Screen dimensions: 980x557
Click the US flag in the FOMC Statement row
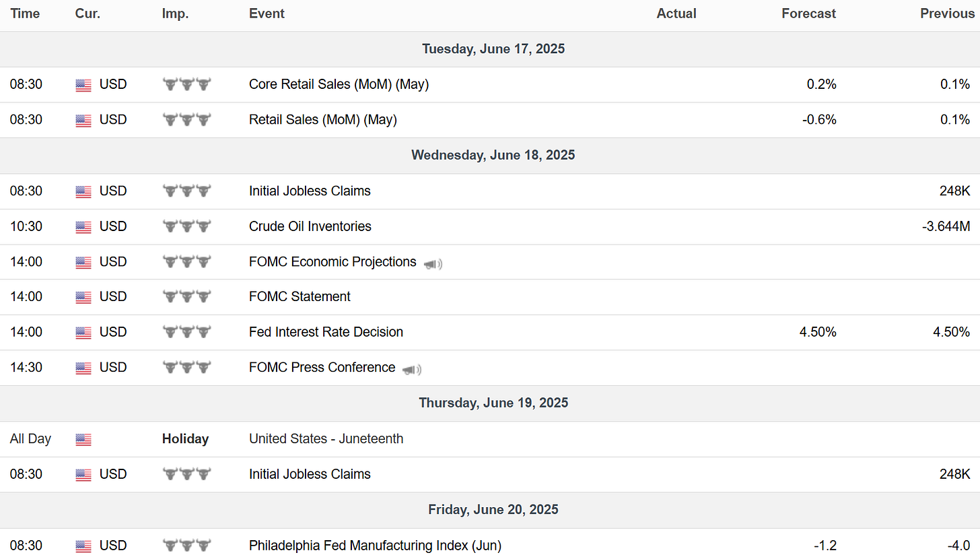(83, 297)
